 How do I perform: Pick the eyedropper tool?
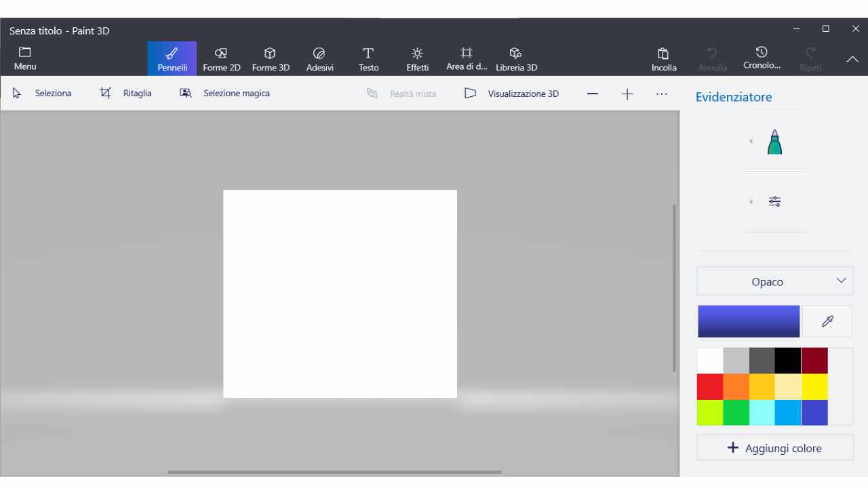pos(827,321)
